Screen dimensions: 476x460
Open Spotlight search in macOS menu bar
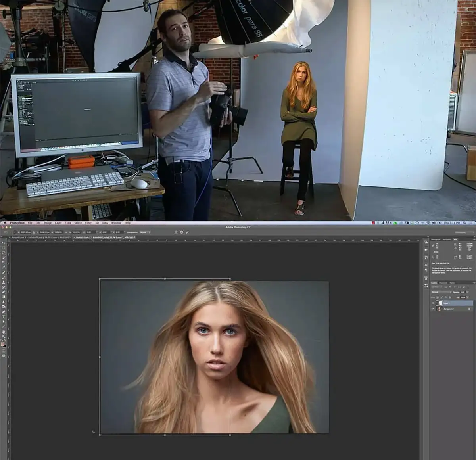(465, 223)
